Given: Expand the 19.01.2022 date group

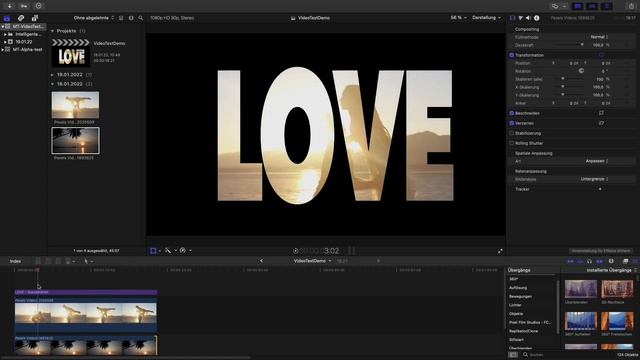Looking at the screenshot, I should 52,75.
